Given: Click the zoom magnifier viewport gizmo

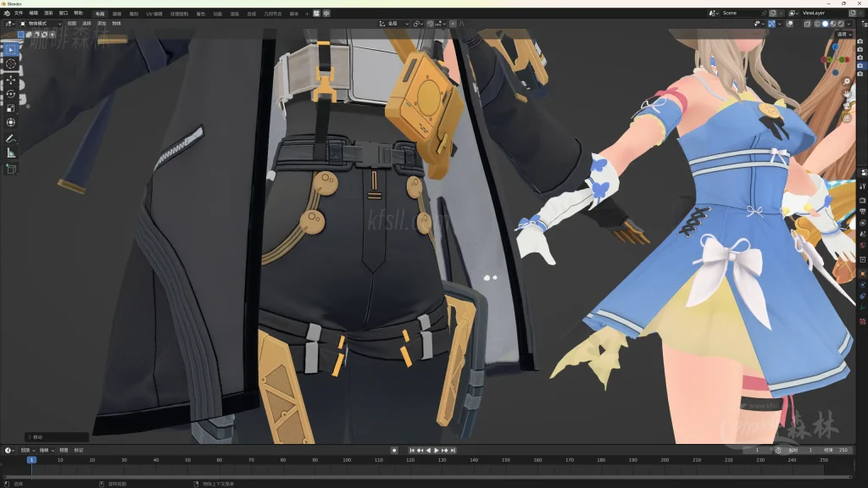Looking at the screenshot, I should point(847,82).
